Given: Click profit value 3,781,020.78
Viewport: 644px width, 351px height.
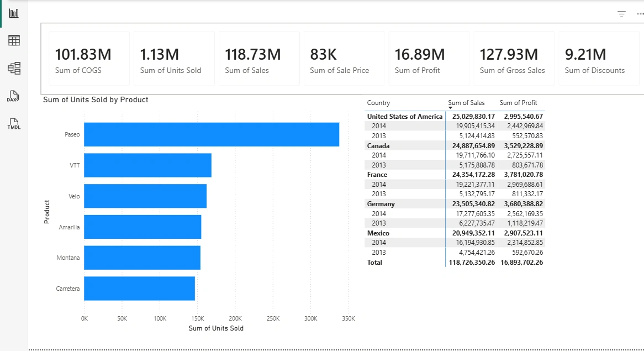Looking at the screenshot, I should (524, 175).
